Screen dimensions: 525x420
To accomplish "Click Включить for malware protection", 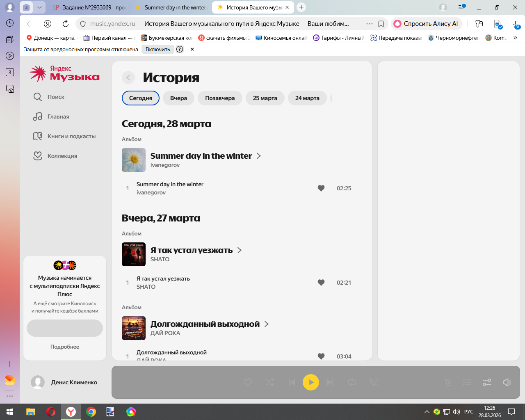I will pos(157,49).
